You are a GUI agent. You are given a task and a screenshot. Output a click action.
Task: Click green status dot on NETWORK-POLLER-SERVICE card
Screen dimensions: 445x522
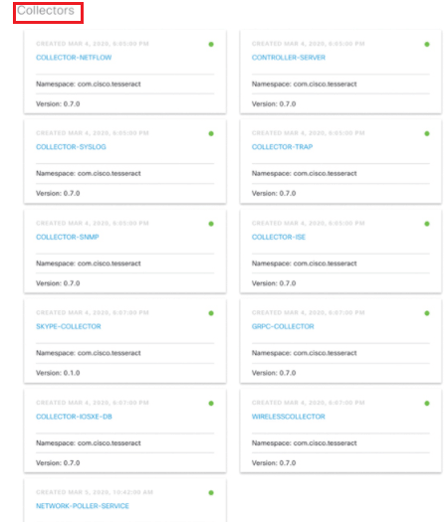(211, 493)
